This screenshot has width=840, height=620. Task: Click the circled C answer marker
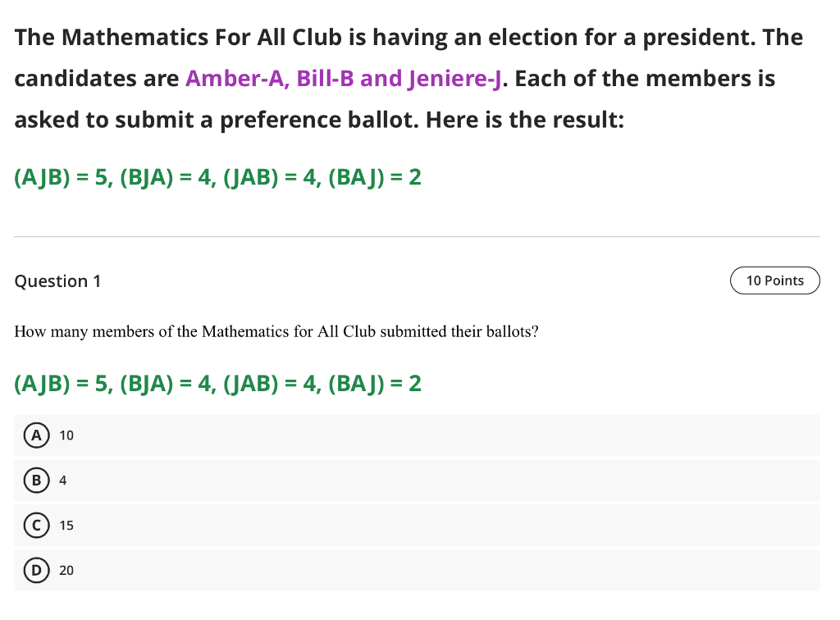[36, 526]
